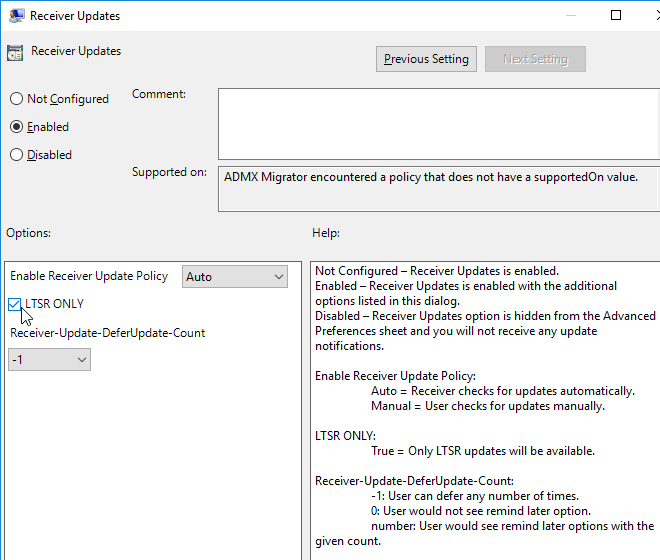Click 'Not Configured – Receiver Updates is enabled.' help line
Viewport: 660px width, 560px height.
click(x=437, y=271)
